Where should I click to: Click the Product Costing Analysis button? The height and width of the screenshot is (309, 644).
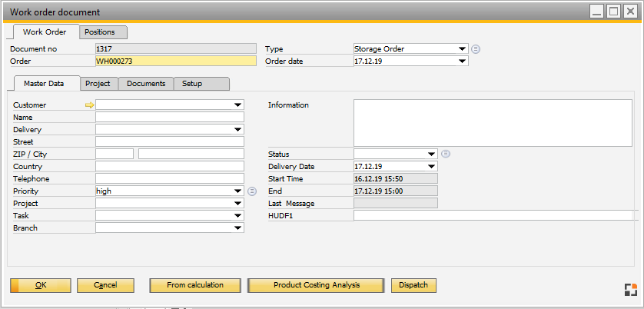[316, 285]
